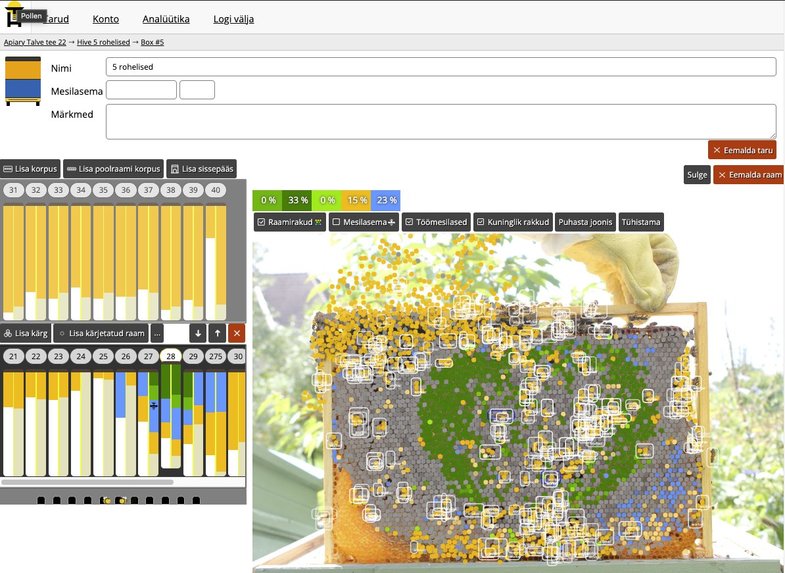Select frame number 29
Image resolution: width=785 pixels, height=573 pixels.
pos(193,357)
